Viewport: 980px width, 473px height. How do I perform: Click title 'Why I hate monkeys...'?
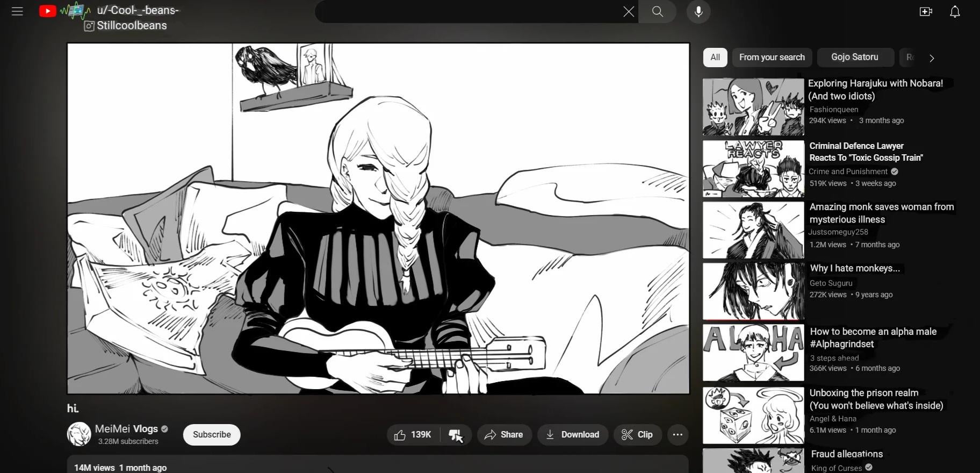[855, 268]
